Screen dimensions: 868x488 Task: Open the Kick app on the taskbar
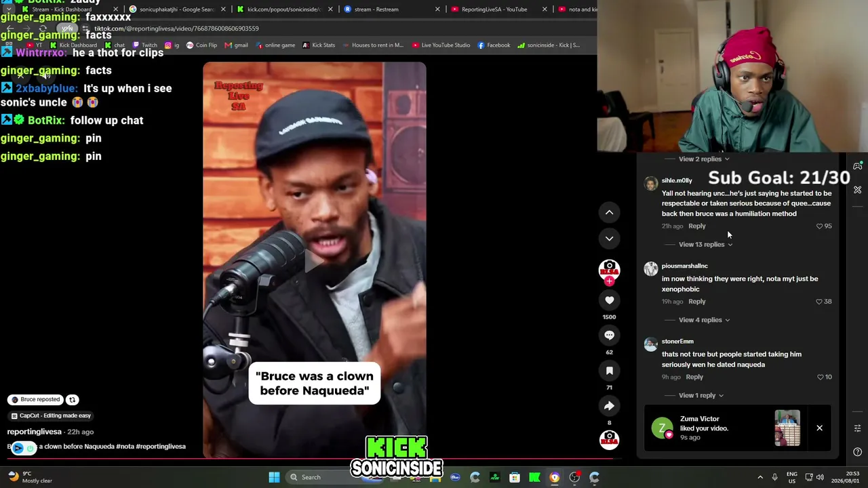pos(534,477)
